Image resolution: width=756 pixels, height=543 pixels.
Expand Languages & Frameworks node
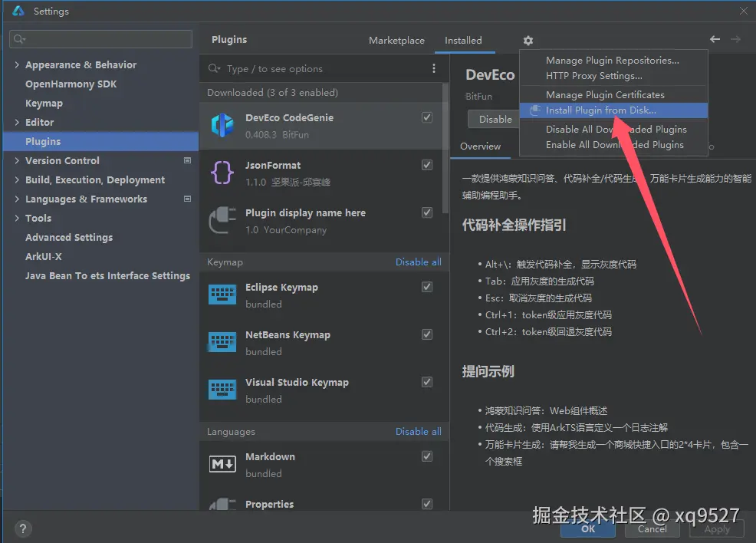[17, 199]
